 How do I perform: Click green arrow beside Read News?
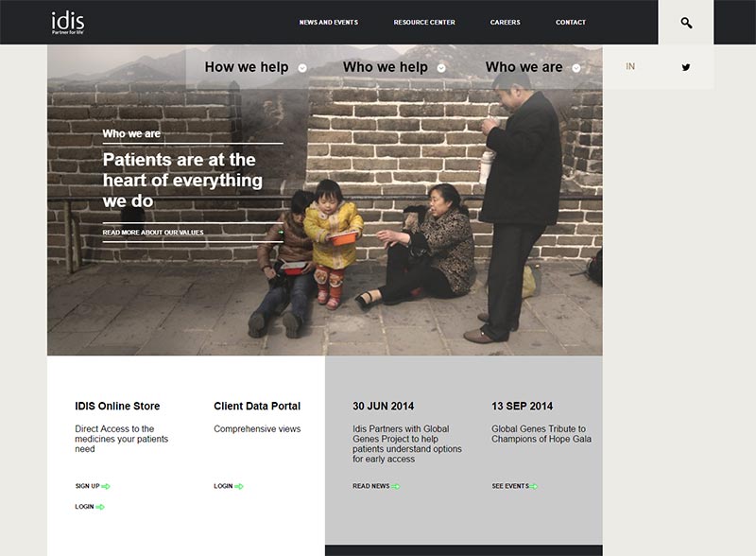tap(395, 486)
